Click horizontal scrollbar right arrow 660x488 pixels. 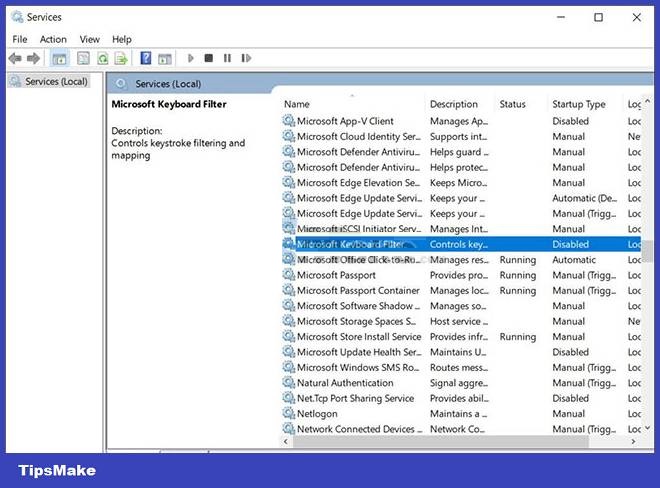(634, 441)
